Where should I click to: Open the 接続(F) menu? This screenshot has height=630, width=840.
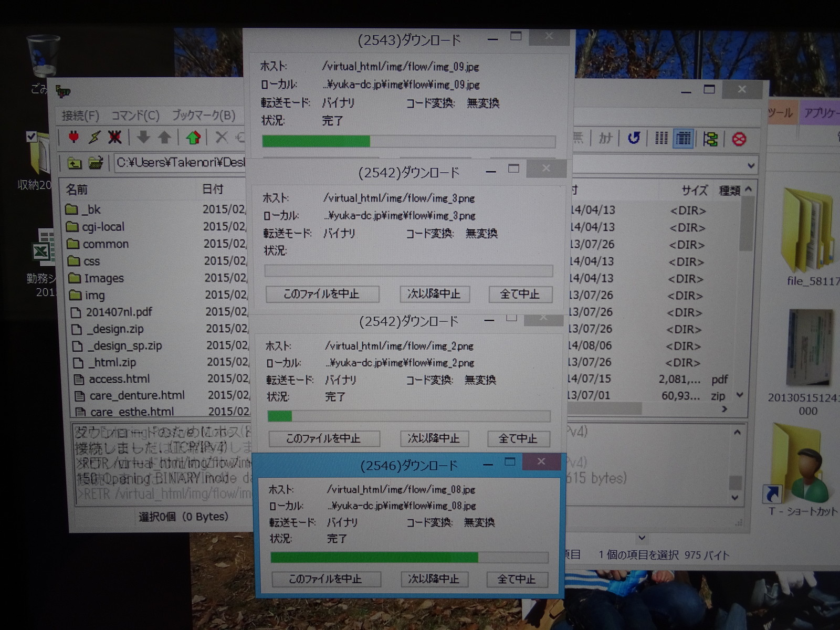[80, 115]
